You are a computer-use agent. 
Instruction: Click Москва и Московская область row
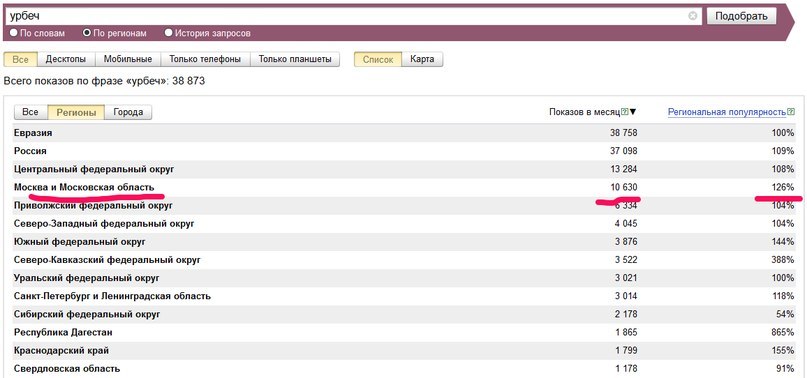coord(404,187)
